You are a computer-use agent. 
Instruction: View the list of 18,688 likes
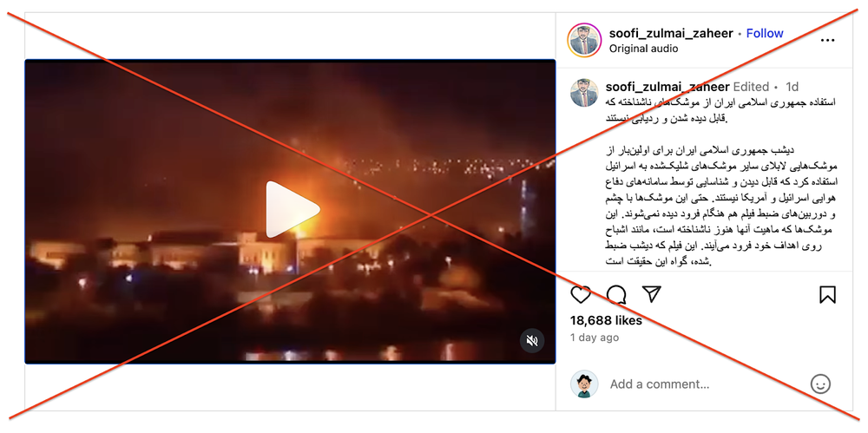coord(606,320)
